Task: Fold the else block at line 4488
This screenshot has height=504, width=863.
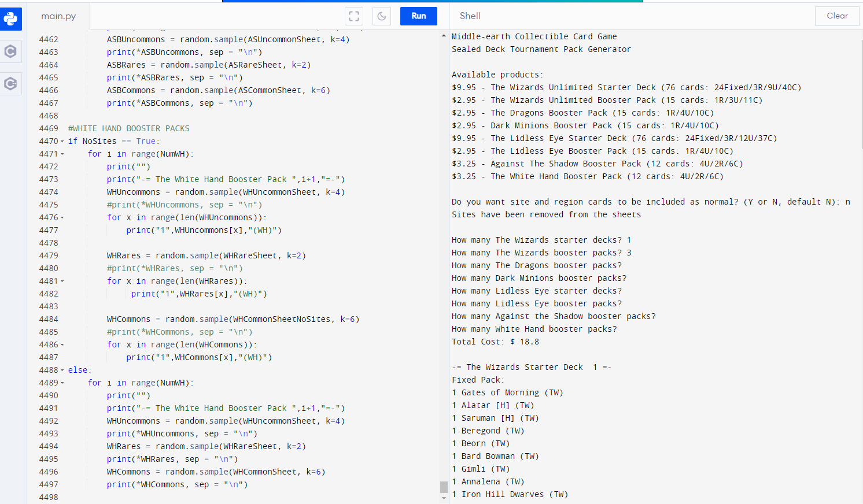Action: point(62,370)
